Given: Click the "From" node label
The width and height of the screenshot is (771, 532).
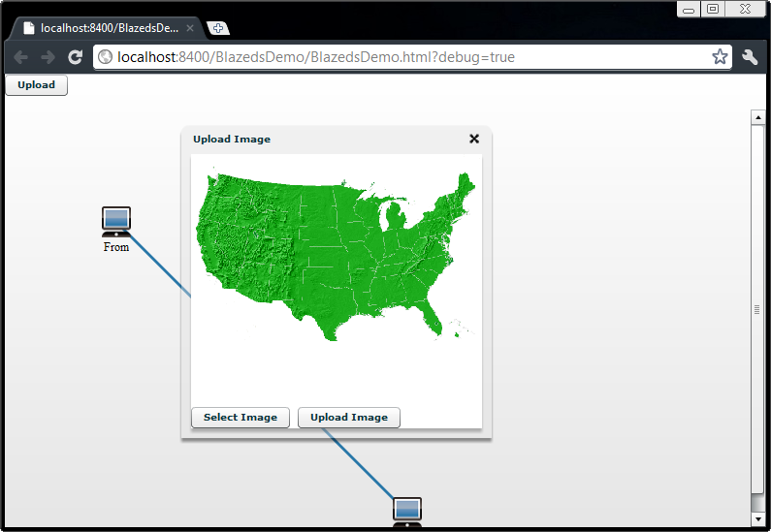Looking at the screenshot, I should pyautogui.click(x=116, y=246).
